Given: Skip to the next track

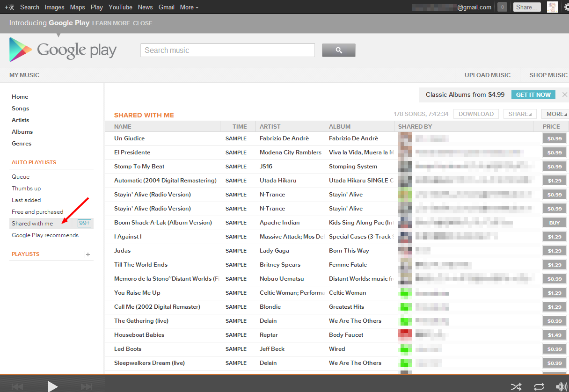Looking at the screenshot, I should tap(87, 387).
